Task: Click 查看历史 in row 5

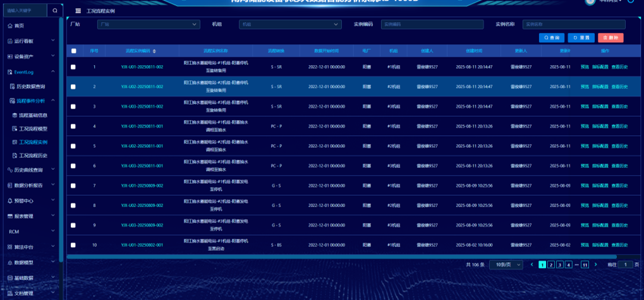Action: (619, 146)
